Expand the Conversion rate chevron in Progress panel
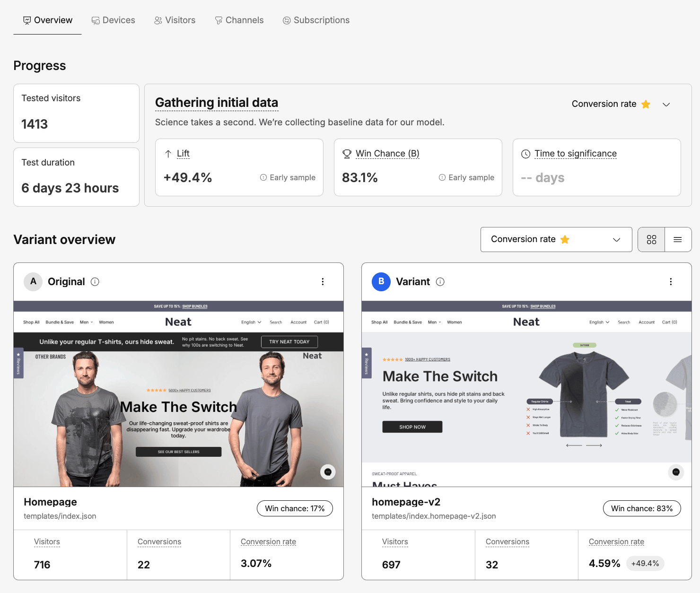700x593 pixels. (666, 105)
